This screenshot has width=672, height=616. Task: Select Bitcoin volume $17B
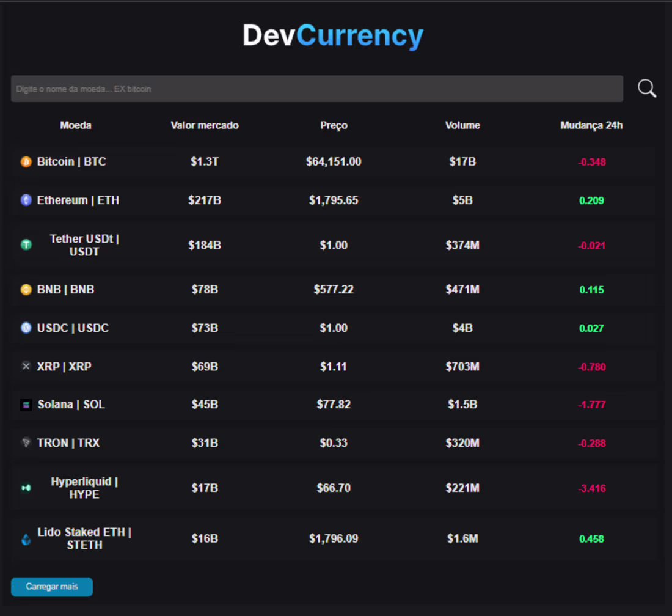pyautogui.click(x=462, y=161)
